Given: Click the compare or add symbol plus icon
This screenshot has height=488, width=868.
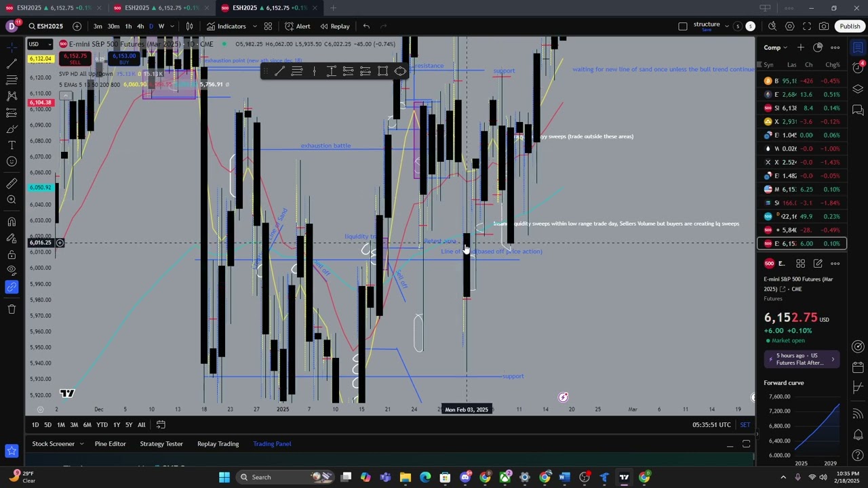Looking at the screenshot, I should (77, 26).
